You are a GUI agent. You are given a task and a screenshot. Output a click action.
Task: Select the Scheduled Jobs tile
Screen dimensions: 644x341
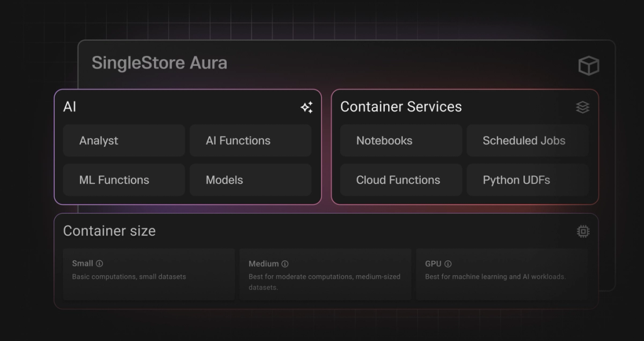pos(528,140)
